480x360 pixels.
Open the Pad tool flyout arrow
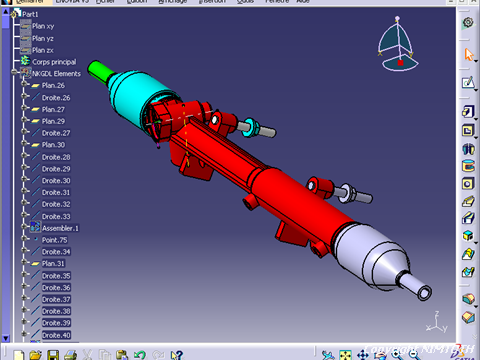click(x=476, y=119)
